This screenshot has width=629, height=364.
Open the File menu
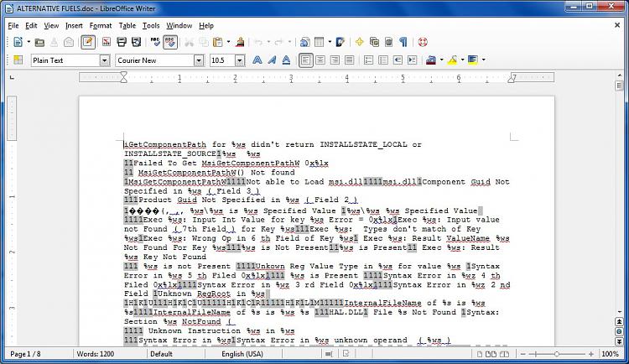(x=13, y=26)
